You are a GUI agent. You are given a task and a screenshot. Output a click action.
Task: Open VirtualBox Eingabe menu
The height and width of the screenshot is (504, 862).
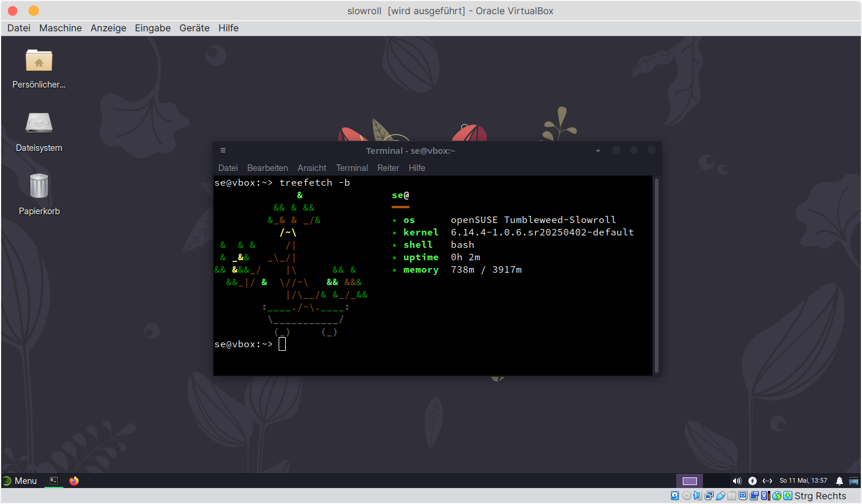tap(153, 28)
